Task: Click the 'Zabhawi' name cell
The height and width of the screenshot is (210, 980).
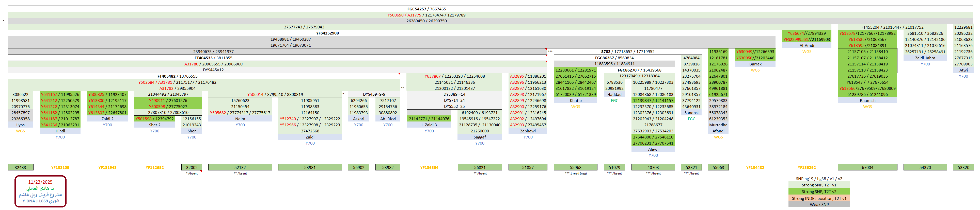Action: (x=528, y=131)
